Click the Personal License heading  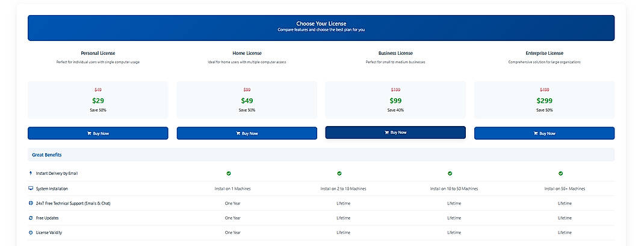tap(98, 53)
